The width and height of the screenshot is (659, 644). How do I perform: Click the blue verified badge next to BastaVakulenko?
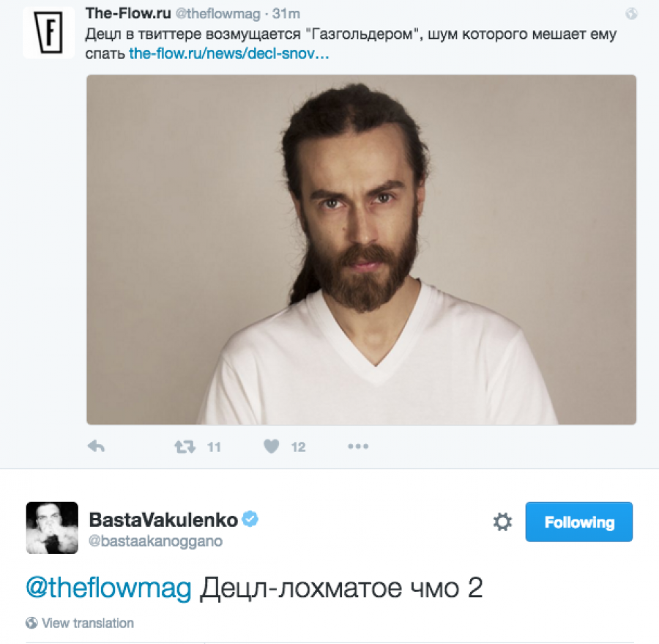[x=250, y=519]
